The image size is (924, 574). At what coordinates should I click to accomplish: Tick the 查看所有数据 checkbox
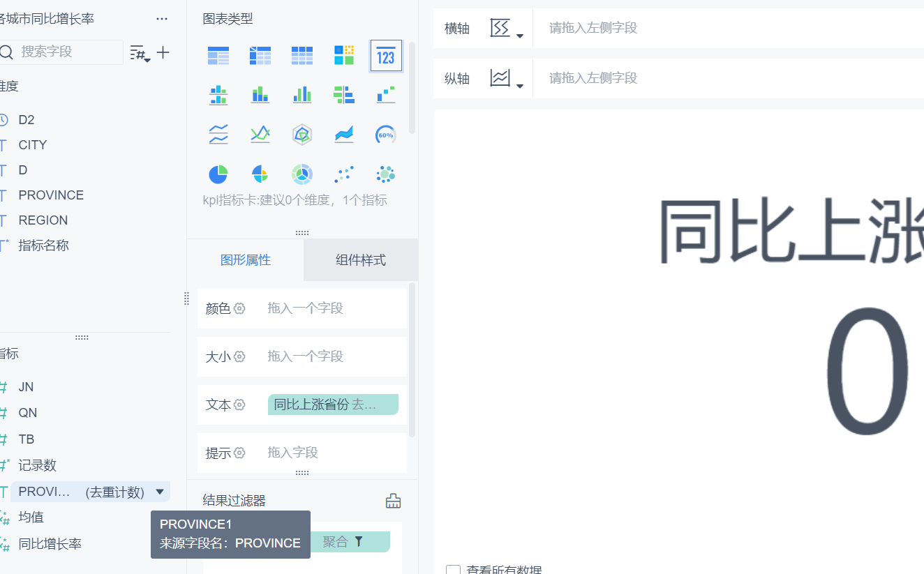[x=453, y=571]
